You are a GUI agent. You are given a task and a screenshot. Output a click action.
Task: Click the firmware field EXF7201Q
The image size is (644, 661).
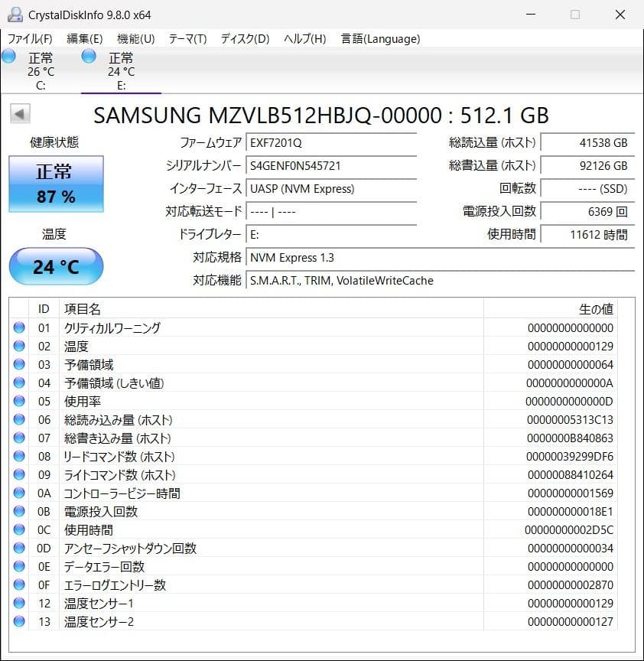click(331, 143)
